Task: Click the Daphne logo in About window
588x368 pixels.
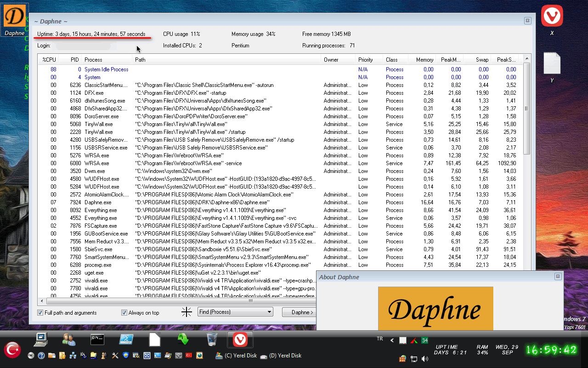Action: 435,308
